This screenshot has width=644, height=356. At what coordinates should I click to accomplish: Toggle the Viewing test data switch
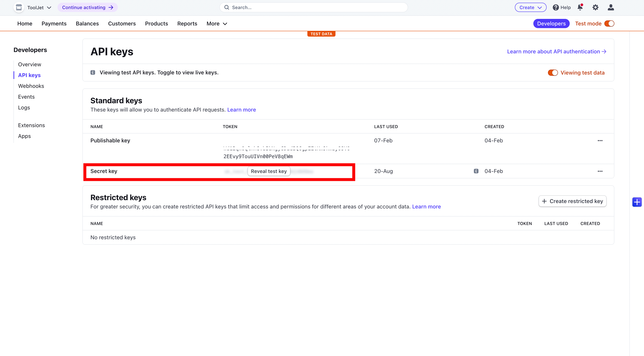[x=553, y=73]
